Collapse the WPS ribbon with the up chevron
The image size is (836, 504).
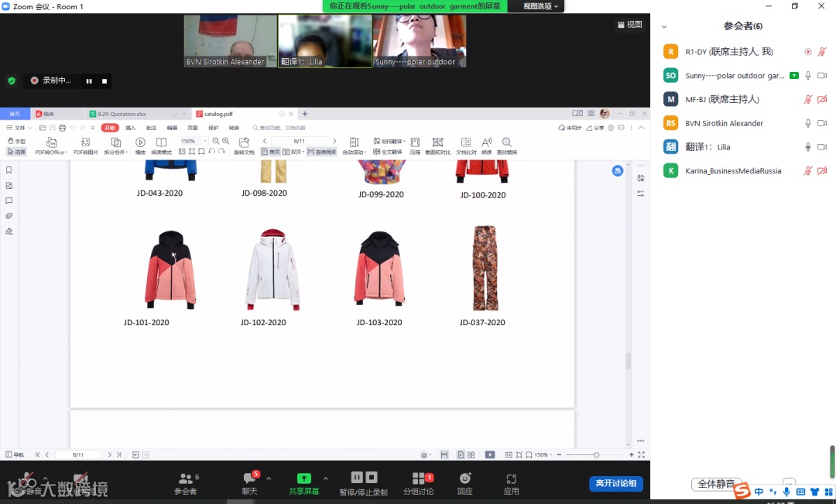pyautogui.click(x=642, y=128)
